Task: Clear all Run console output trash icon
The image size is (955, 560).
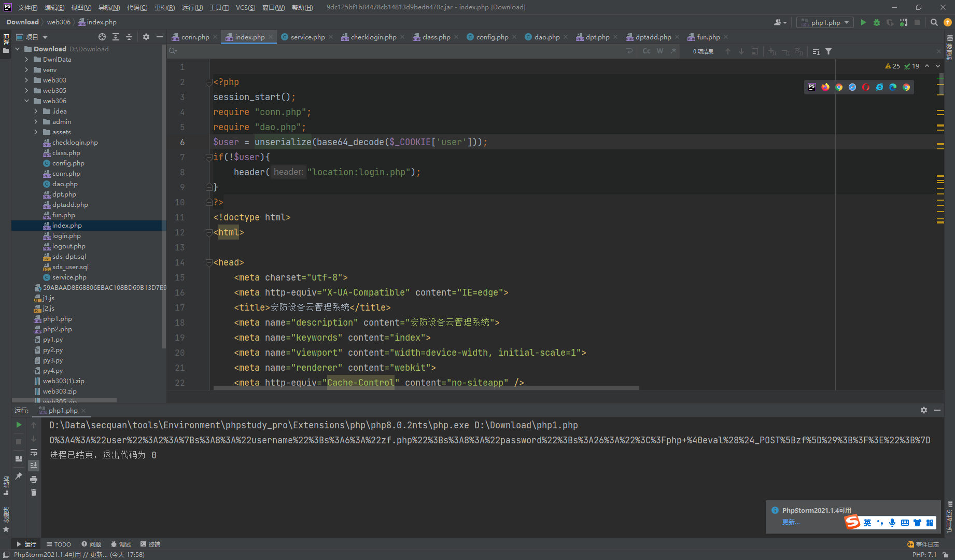Action: [34, 493]
